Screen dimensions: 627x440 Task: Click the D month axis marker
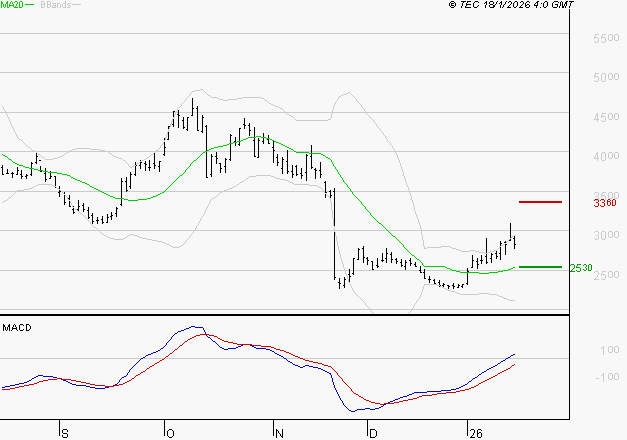click(x=373, y=434)
